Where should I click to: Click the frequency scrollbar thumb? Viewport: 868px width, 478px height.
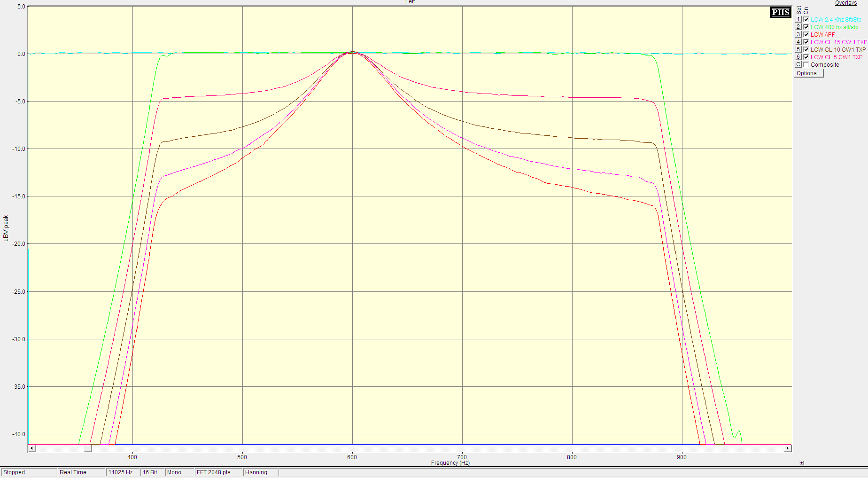point(88,448)
